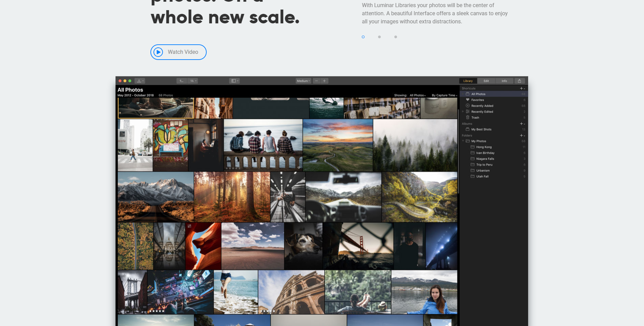The width and height of the screenshot is (644, 326).
Task: Open the autumn forest sunlight thumbnail
Action: [x=232, y=197]
